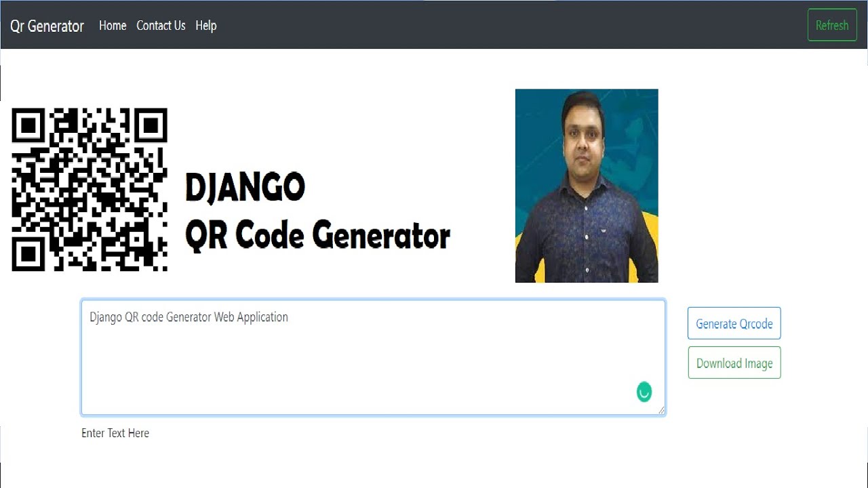Click the textarea resize handle corner
This screenshot has width=868, height=488.
click(x=661, y=410)
